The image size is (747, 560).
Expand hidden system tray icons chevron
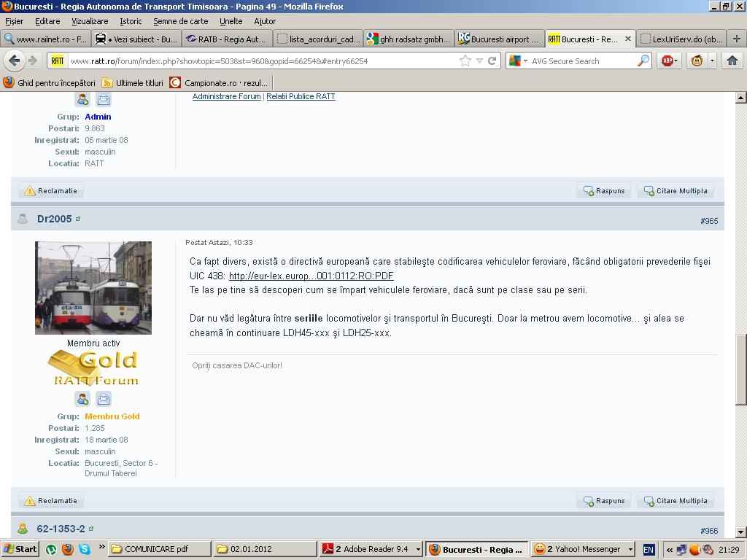point(670,550)
